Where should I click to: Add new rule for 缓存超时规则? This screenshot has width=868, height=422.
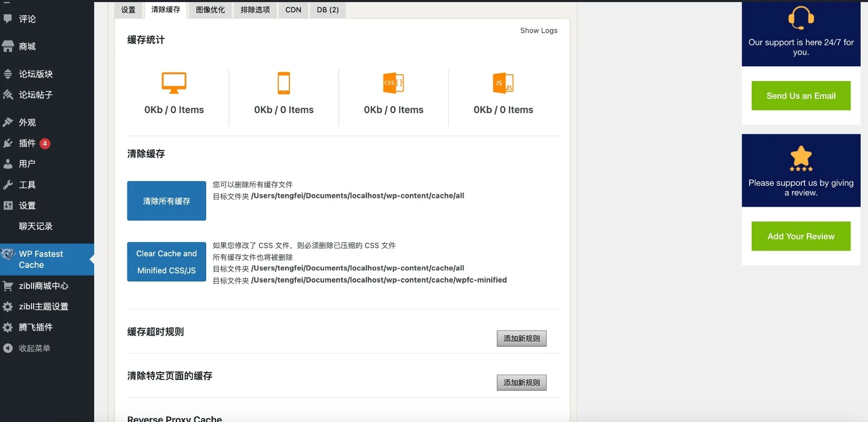point(522,338)
